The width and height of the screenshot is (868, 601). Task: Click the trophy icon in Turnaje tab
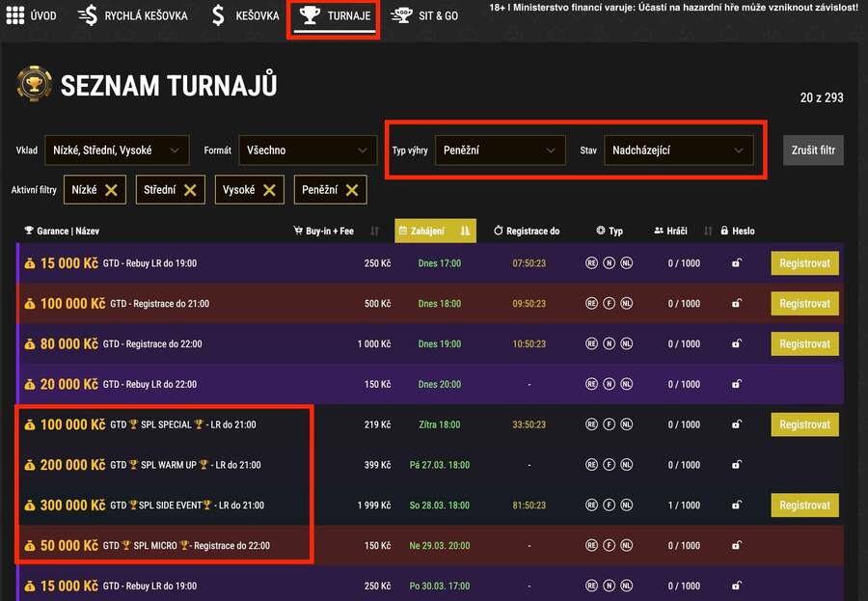[310, 15]
